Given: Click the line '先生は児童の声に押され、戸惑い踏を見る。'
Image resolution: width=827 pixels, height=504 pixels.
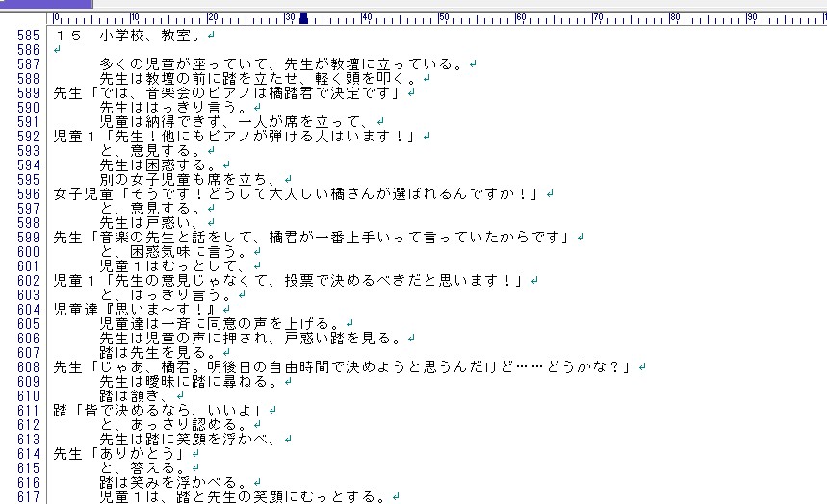Looking at the screenshot, I should pos(250,339).
